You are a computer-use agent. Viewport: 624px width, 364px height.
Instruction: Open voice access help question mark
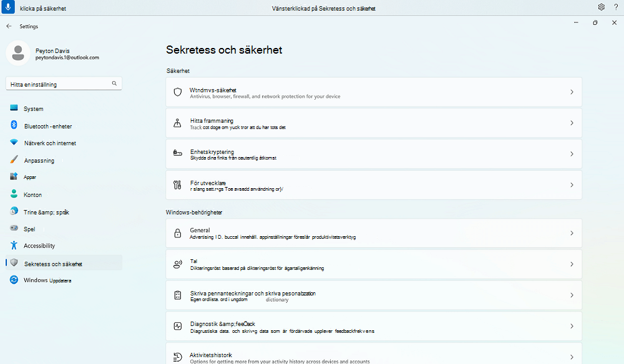pos(616,7)
